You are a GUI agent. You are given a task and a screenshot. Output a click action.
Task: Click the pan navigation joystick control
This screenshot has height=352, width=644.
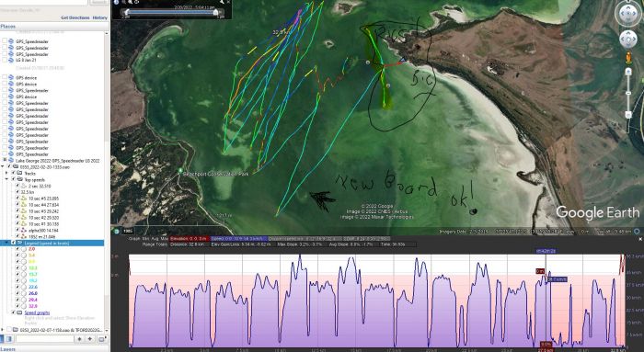(x=628, y=40)
